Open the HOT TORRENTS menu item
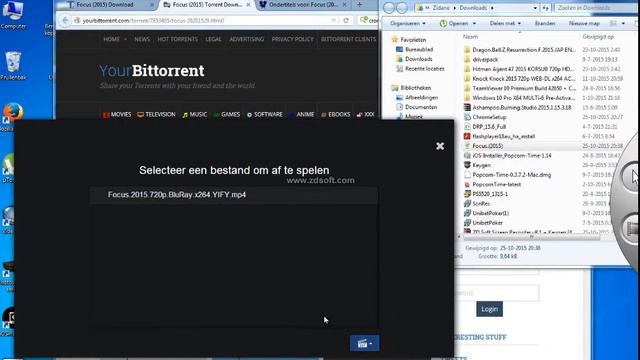Screen dimensions: 640x360 point(178,39)
